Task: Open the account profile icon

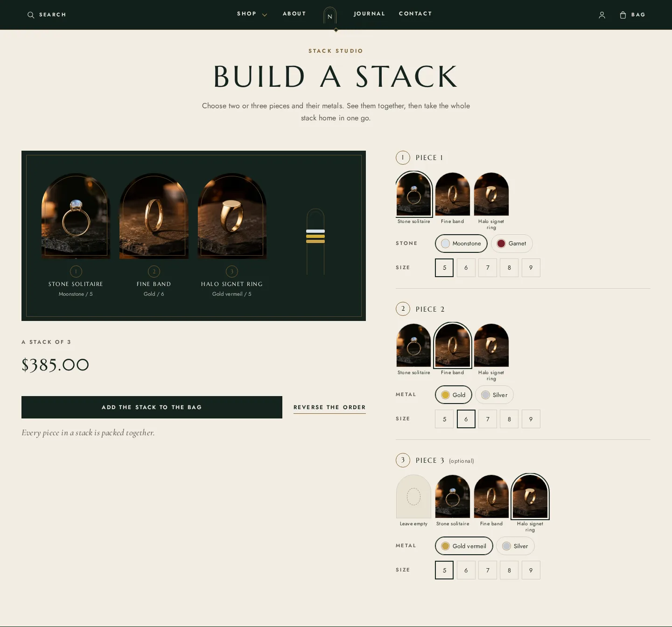Action: pyautogui.click(x=602, y=15)
